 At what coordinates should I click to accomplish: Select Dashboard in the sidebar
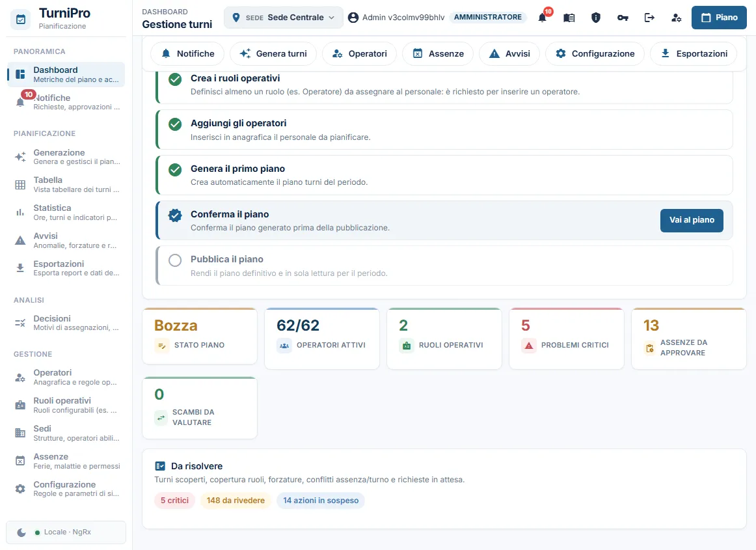pos(66,74)
